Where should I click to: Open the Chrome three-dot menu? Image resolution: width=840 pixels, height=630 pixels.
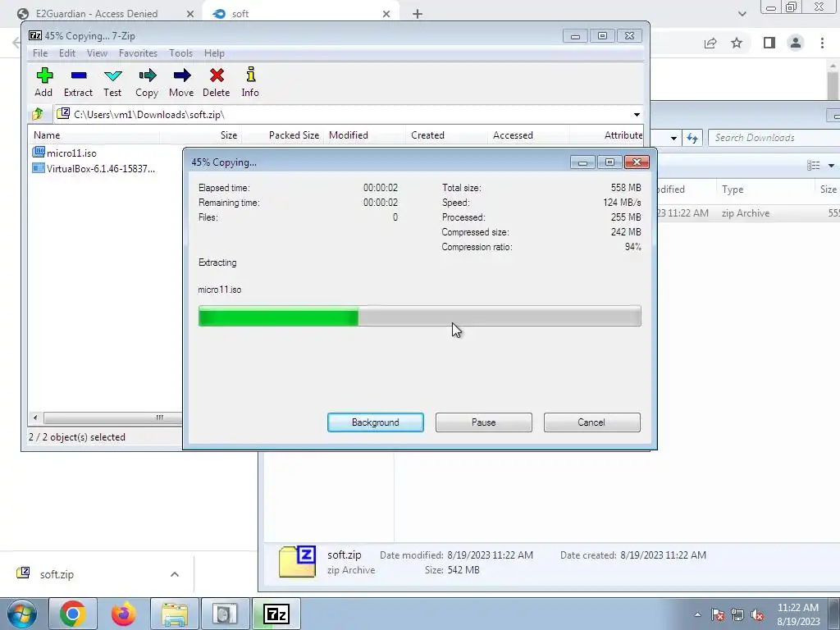coord(822,43)
